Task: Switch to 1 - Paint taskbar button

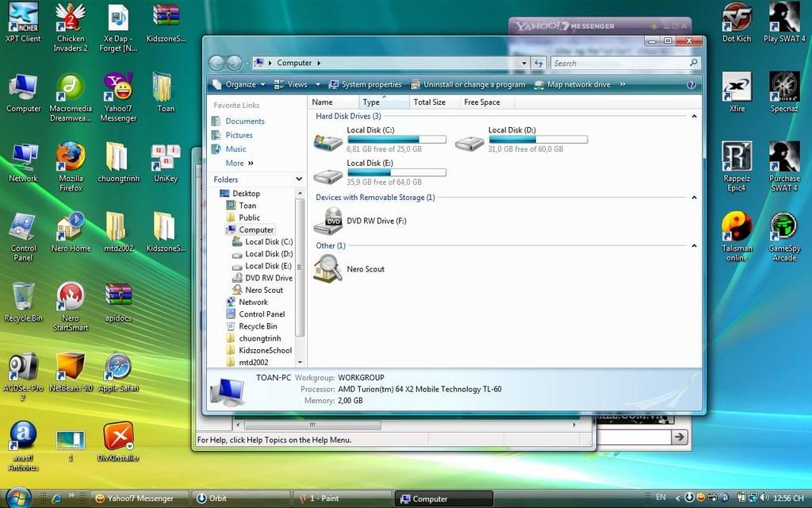Action: (342, 498)
